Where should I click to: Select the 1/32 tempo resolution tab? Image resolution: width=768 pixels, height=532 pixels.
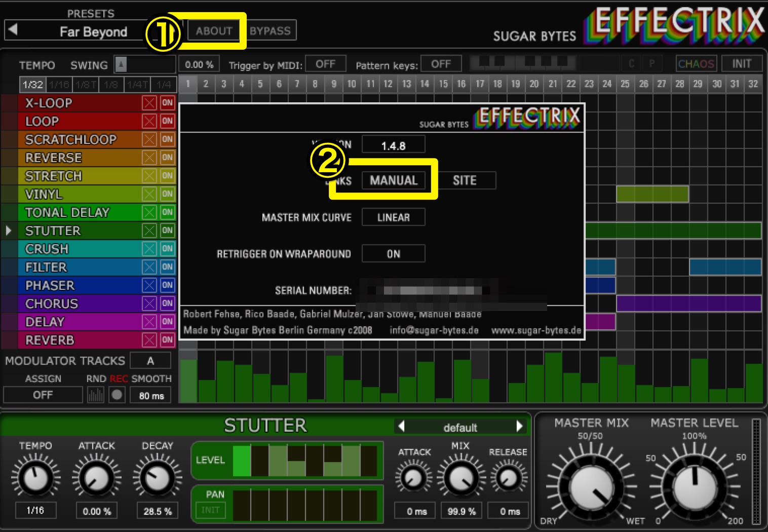pos(33,85)
